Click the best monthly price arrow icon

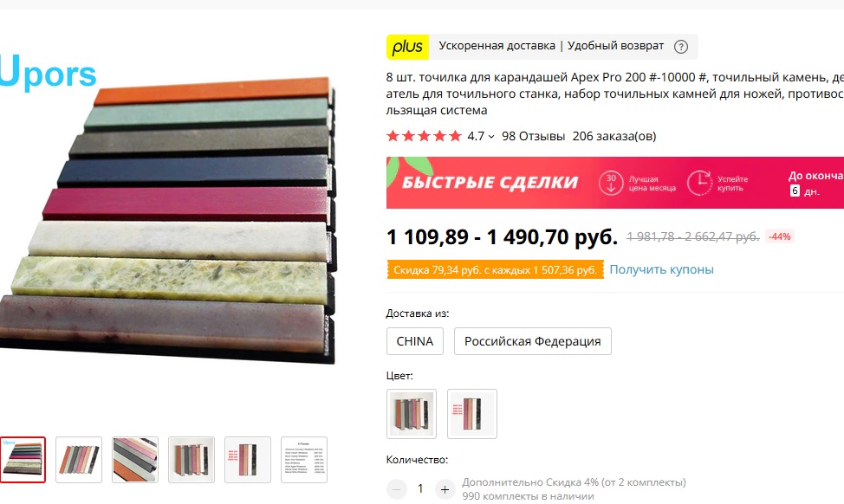click(x=611, y=184)
